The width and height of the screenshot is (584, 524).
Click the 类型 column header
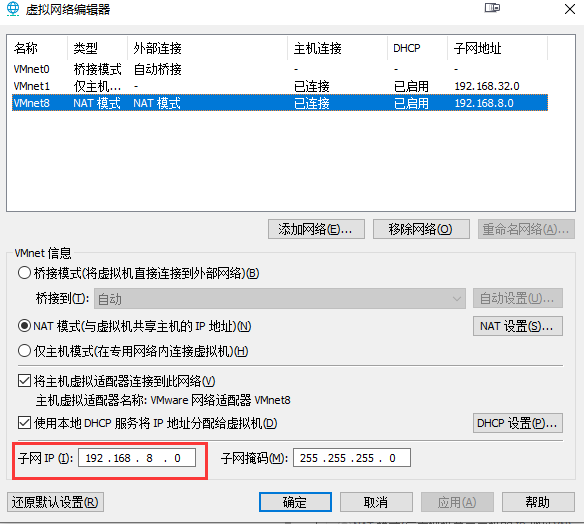(98, 48)
